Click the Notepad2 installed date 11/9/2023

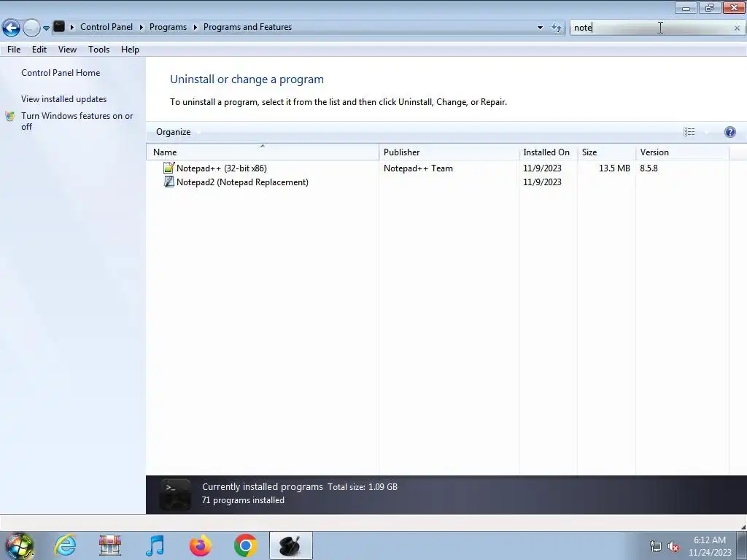[x=542, y=182]
